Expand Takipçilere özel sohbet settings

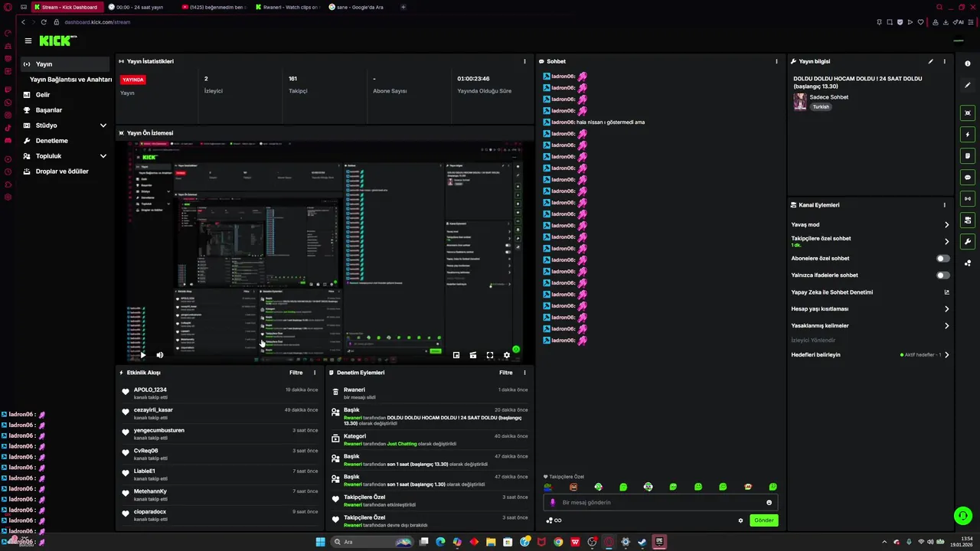tap(946, 241)
